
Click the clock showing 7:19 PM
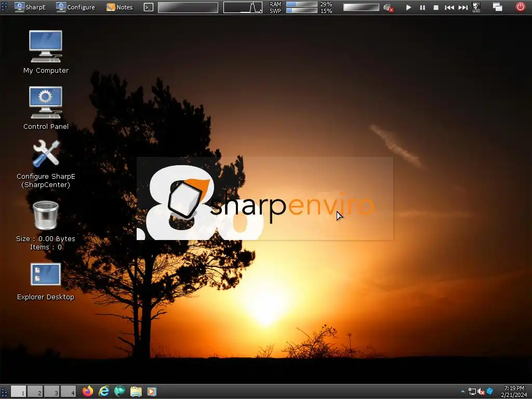tap(514, 392)
